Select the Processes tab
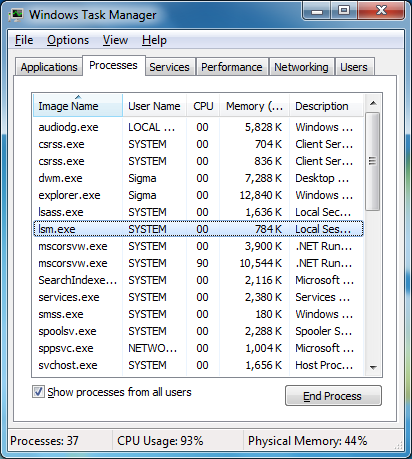 pos(113,65)
